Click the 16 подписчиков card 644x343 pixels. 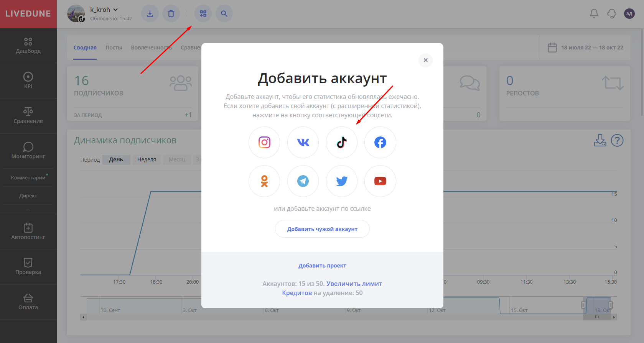click(133, 94)
